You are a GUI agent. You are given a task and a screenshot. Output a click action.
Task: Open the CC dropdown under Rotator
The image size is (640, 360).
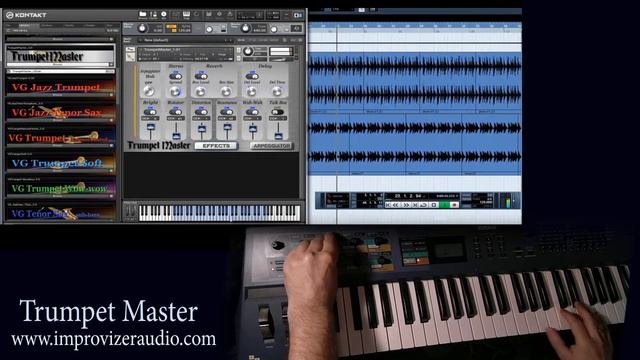[176, 118]
